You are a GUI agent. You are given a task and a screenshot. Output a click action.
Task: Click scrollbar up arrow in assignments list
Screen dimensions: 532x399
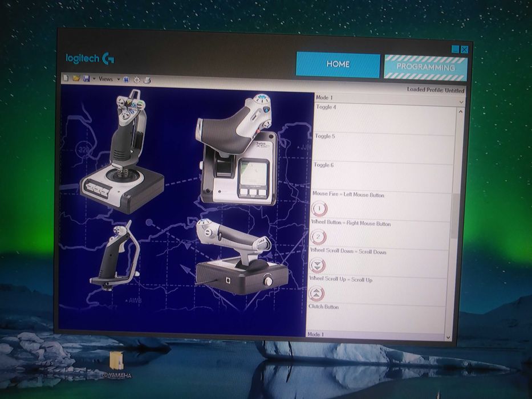(460, 111)
